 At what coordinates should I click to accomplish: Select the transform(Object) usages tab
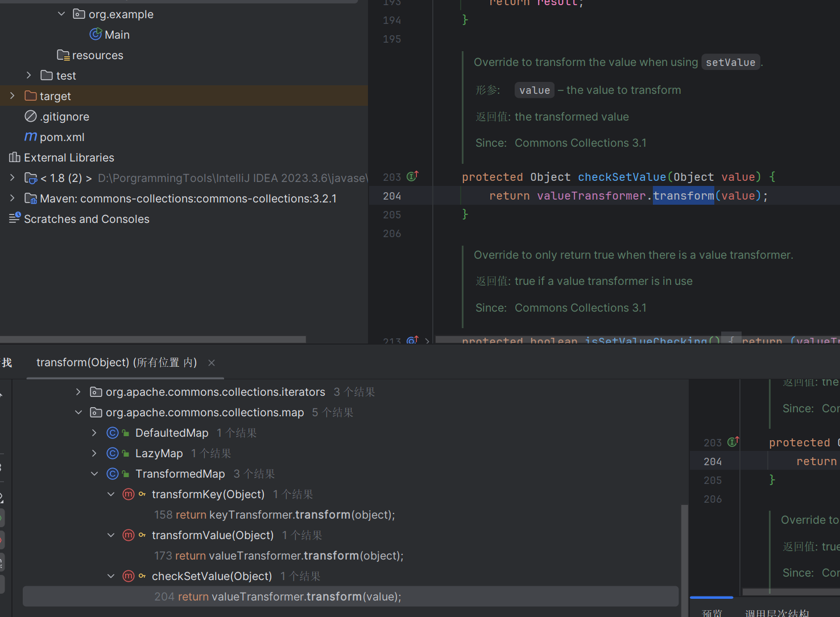[x=117, y=363]
